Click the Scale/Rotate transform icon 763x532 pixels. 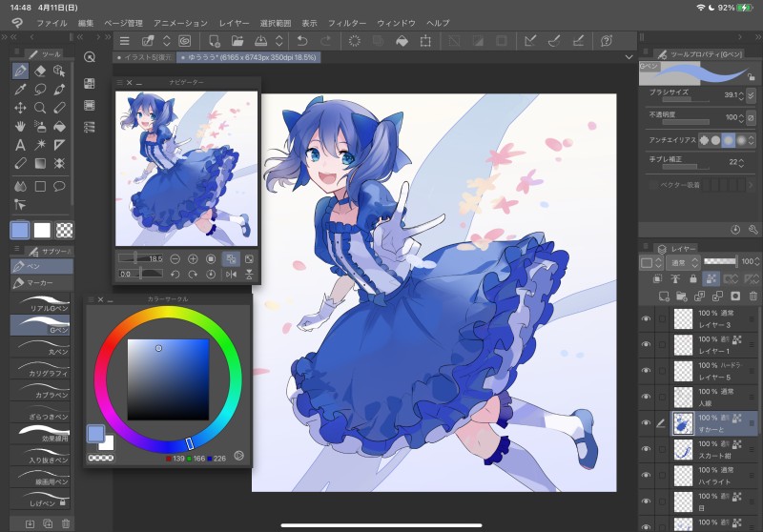click(425, 41)
